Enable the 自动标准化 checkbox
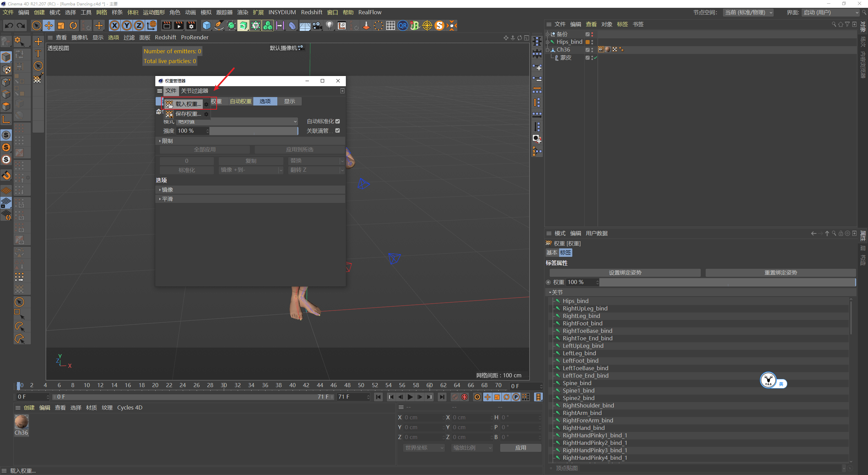Image resolution: width=868 pixels, height=475 pixels. [337, 121]
